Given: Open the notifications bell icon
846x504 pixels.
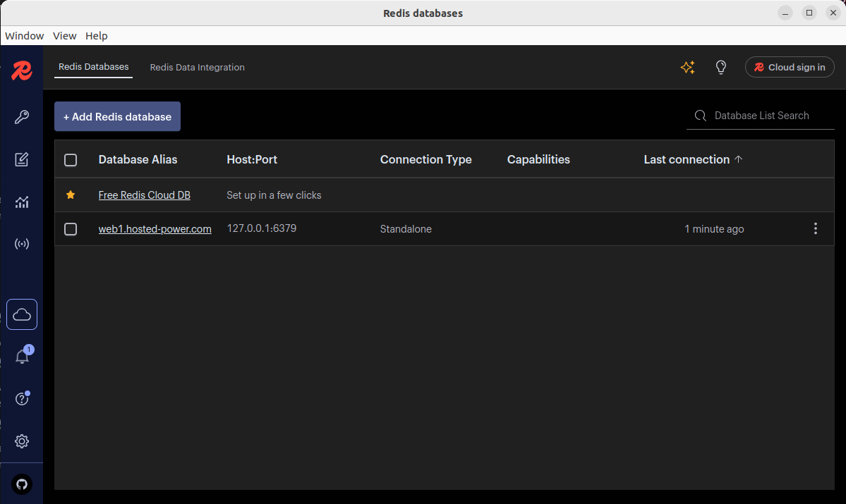Looking at the screenshot, I should pos(22,356).
